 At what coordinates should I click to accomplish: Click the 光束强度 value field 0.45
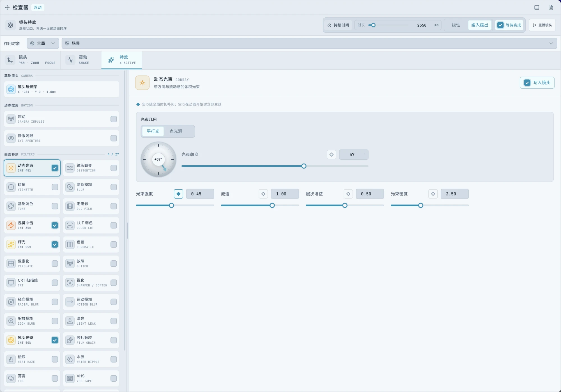click(x=200, y=194)
